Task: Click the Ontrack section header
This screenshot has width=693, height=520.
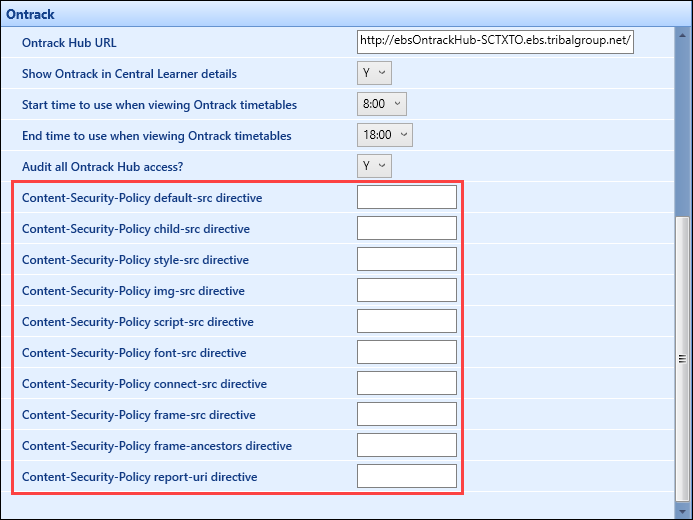Action: [x=346, y=14]
